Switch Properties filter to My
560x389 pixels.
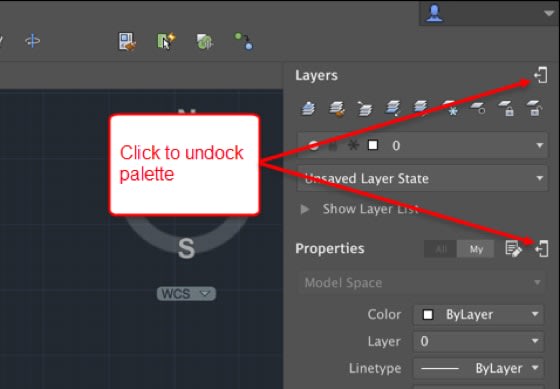coord(476,249)
